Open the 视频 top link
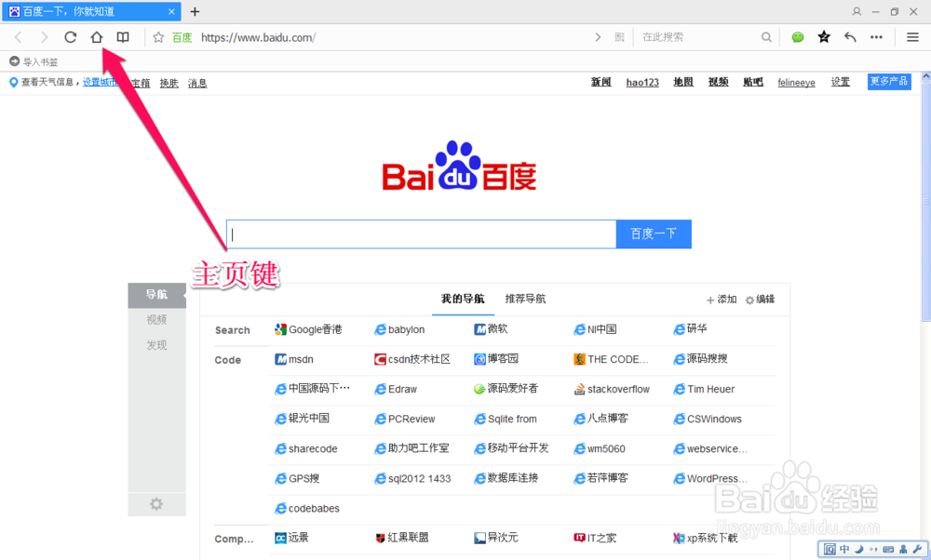Image resolution: width=931 pixels, height=560 pixels. tap(719, 83)
